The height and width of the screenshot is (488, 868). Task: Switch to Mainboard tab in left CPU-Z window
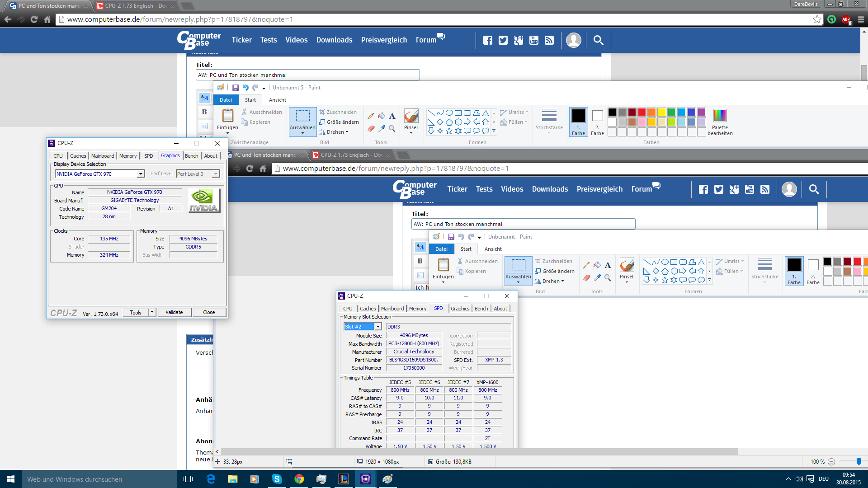[103, 156]
